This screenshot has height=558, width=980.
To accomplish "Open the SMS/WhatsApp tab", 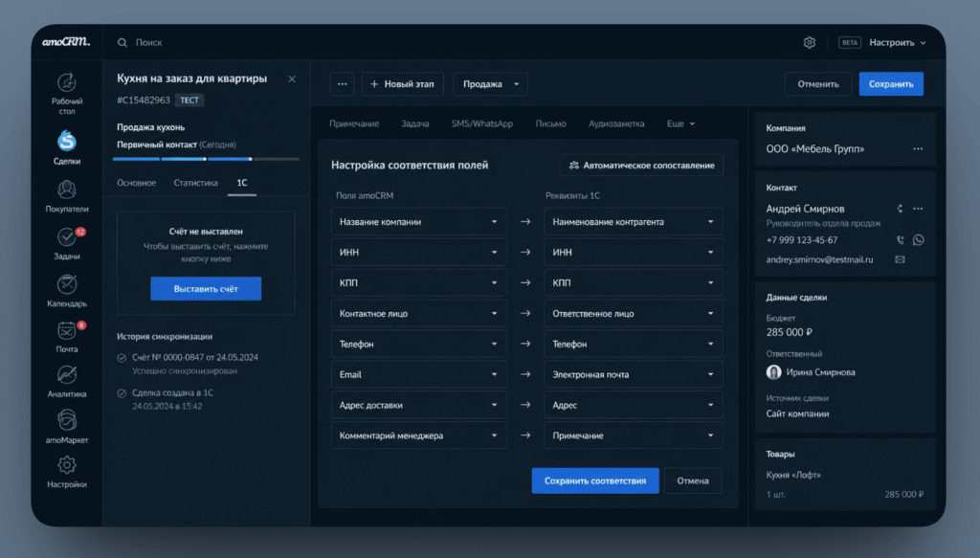I will [482, 123].
